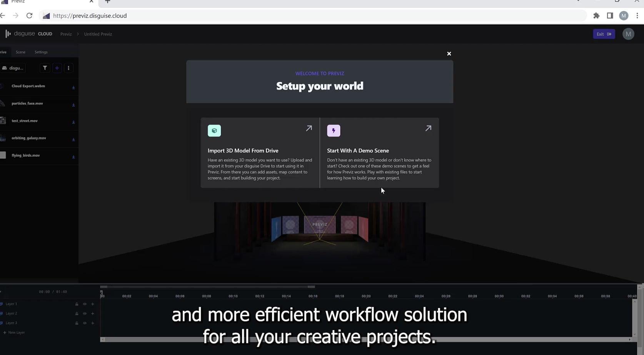Viewport: 644px width, 355px height.
Task: Open flying_birds.mov thumbnail
Action: (3, 155)
